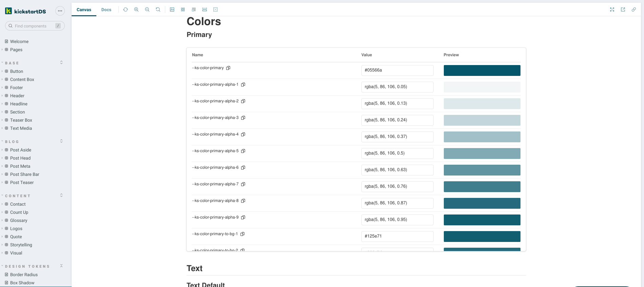Screen dimensions: 644x287
Task: Toggle the background image toolbar icon
Action: point(172,9)
